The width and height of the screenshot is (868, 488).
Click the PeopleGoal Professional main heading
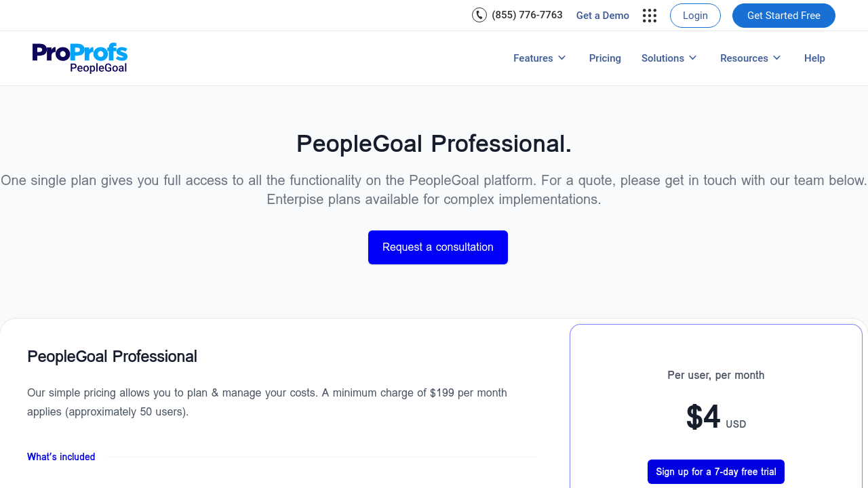pyautogui.click(x=434, y=144)
